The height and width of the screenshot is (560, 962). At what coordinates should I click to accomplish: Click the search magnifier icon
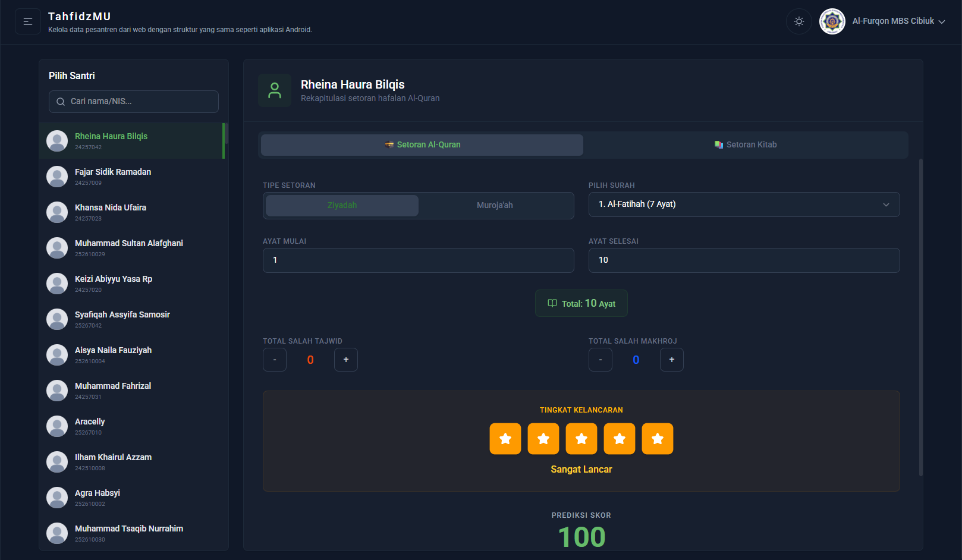click(x=61, y=102)
